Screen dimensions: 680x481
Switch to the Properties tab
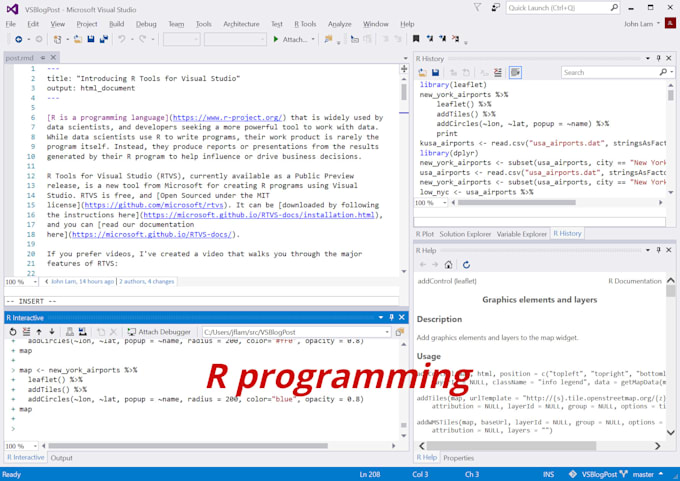tap(458, 458)
